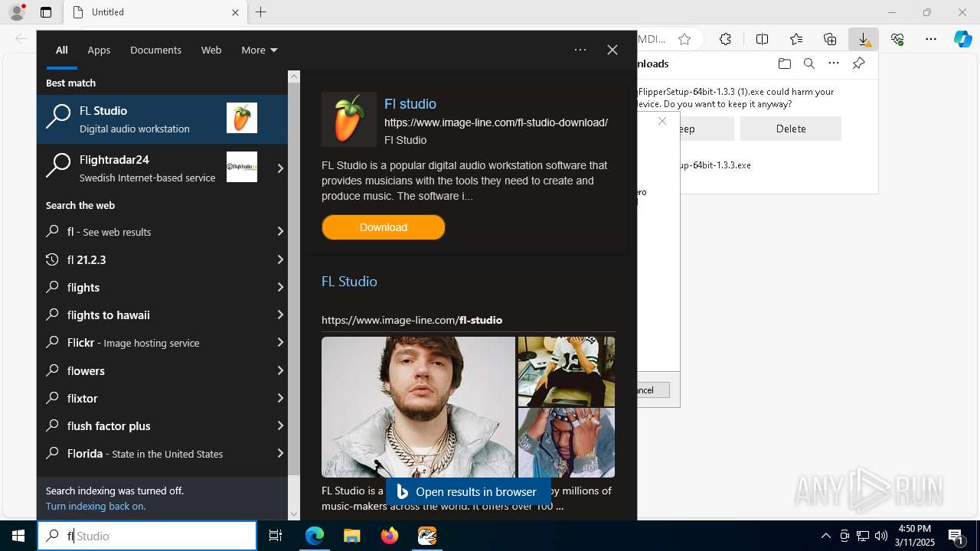
Task: Open the 'Fl studio' title link
Action: (x=410, y=104)
